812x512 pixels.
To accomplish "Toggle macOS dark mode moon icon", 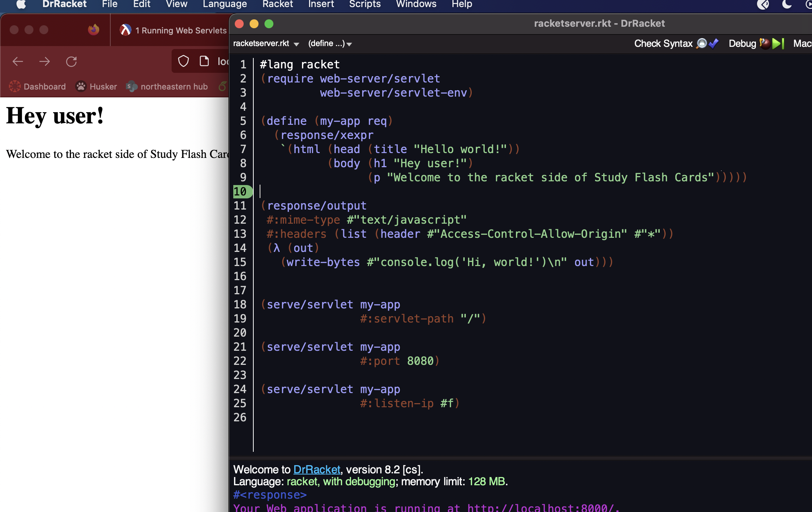I will click(x=787, y=4).
